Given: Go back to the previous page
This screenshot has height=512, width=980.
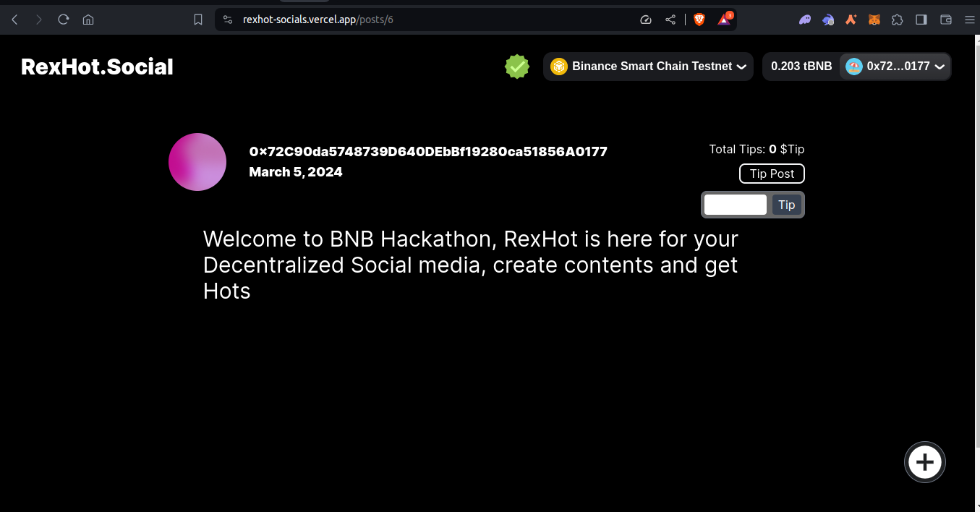Looking at the screenshot, I should (x=14, y=20).
